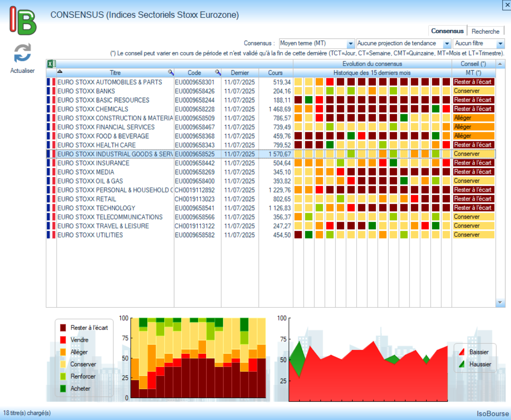511x420 pixels.
Task: Click the flag icon of EURO STOXX MEDIA
Action: (x=51, y=172)
